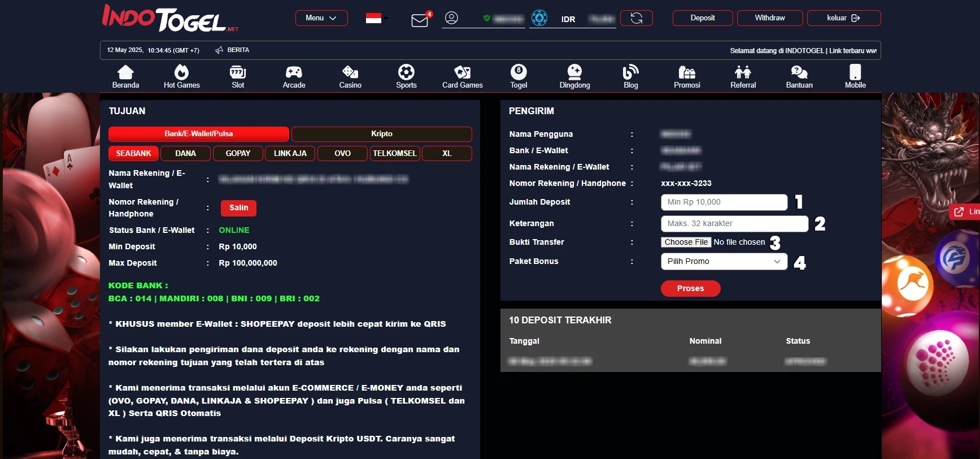
Task: Click the Deposit button in header
Action: pos(703,18)
